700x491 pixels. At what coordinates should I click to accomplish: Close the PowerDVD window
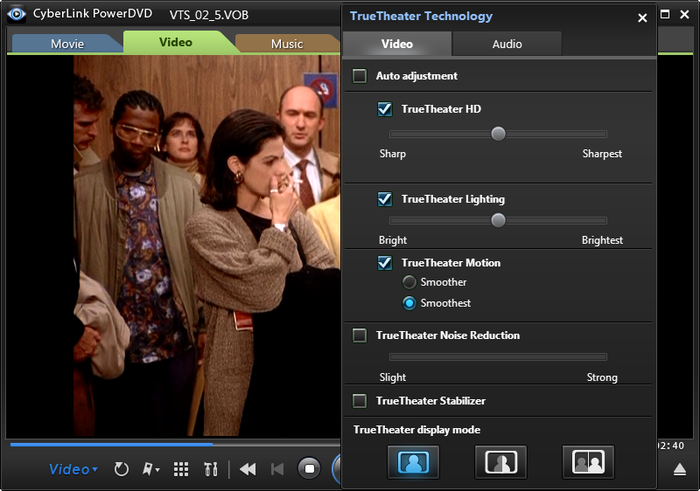[x=684, y=14]
